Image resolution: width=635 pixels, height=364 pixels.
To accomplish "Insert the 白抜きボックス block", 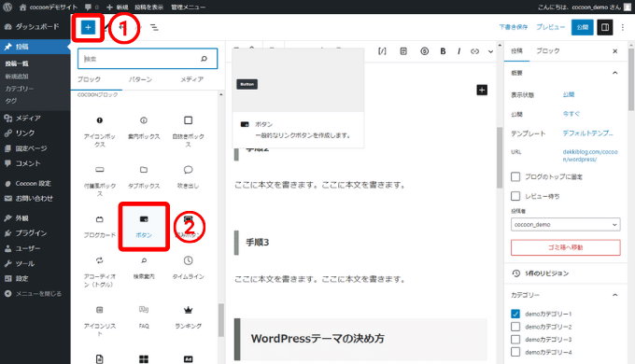I will tap(188, 132).
